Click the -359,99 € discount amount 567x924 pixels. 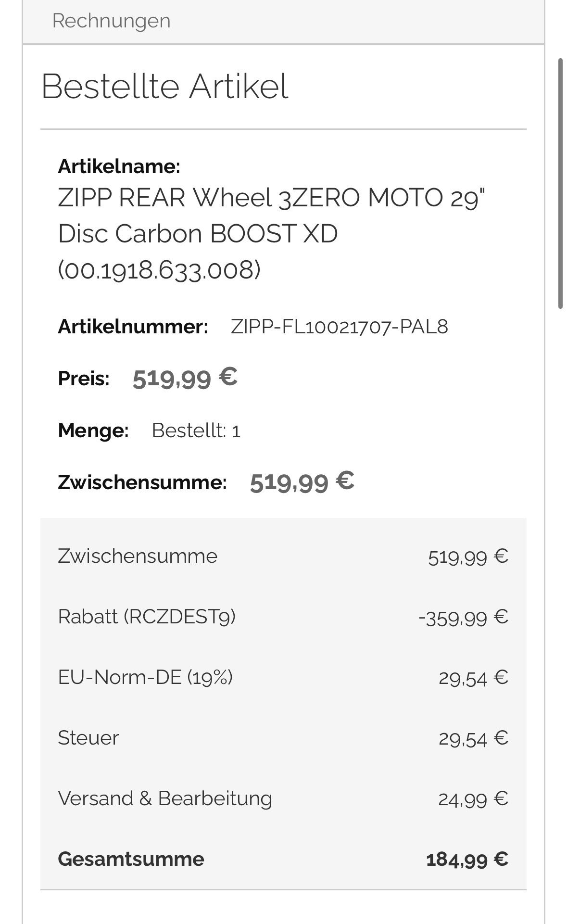pos(463,617)
